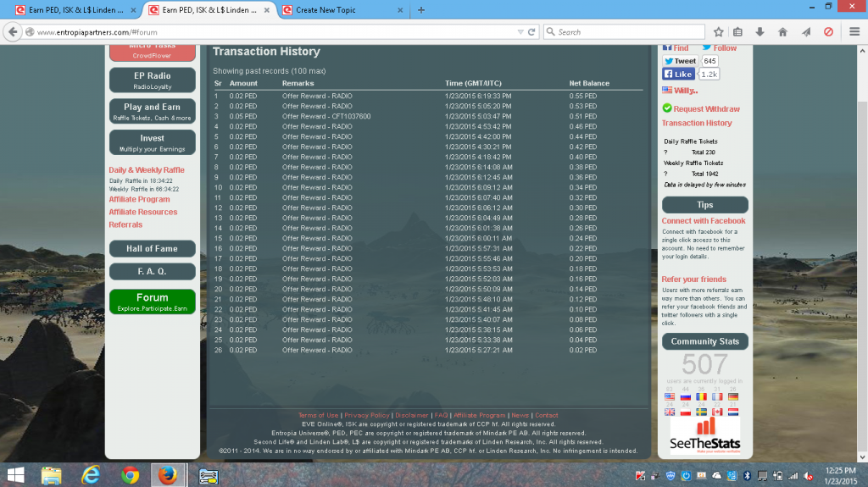Open the bookmarks list icon
Screen dimensions: 868x487
(737, 32)
